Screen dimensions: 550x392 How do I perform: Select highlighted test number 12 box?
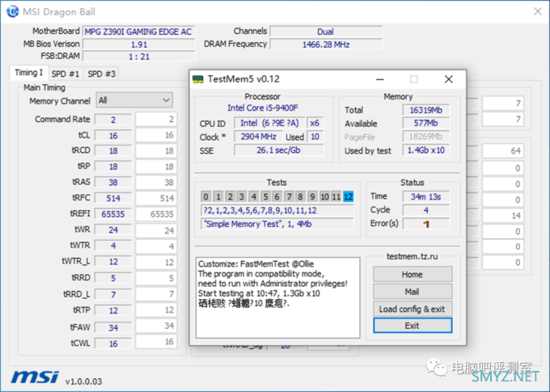[x=349, y=196]
